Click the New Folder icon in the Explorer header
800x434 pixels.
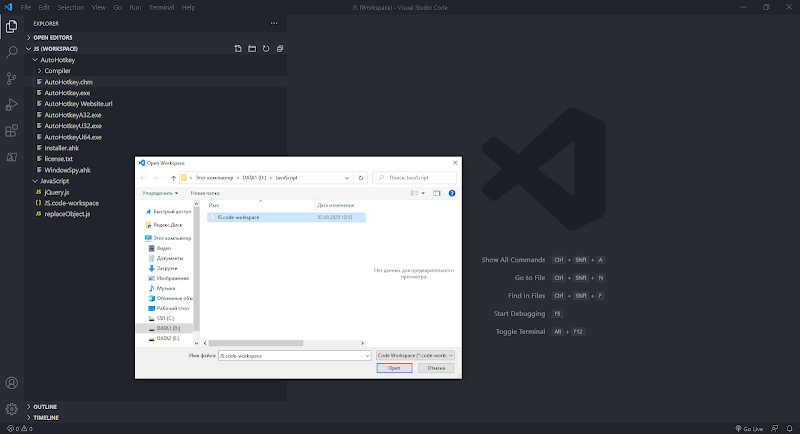point(252,48)
